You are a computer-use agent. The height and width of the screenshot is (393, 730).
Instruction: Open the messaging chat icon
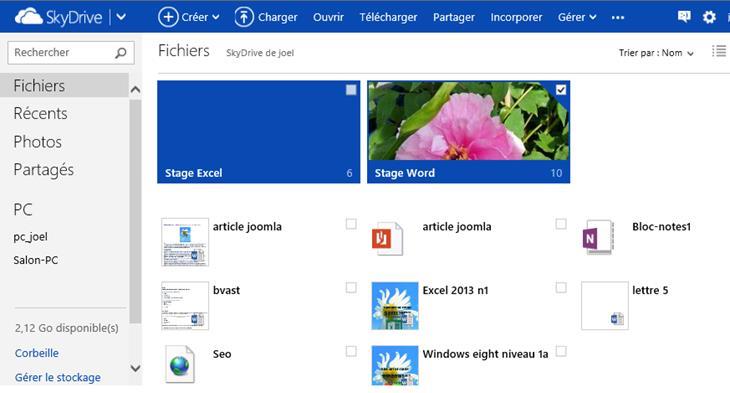684,17
